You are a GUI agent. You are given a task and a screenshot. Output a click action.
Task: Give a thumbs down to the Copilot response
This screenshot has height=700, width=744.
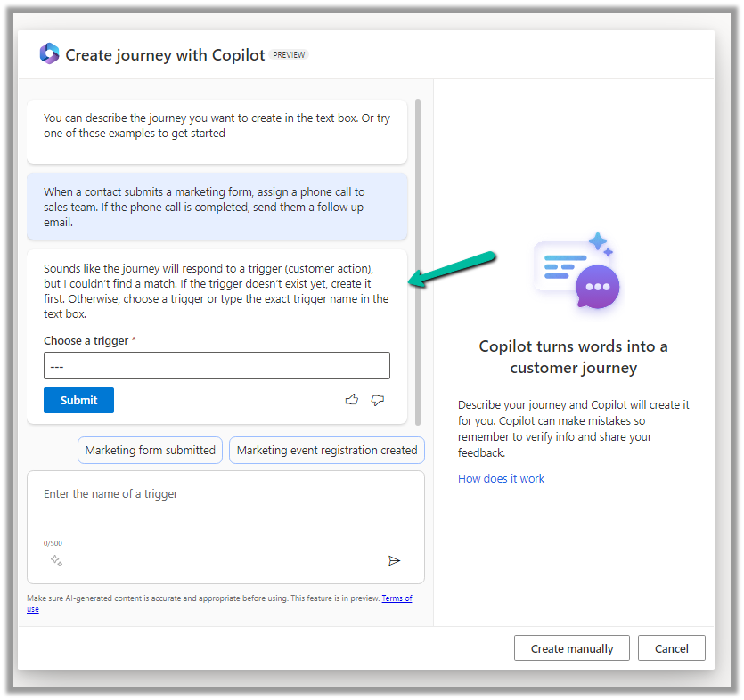pos(377,400)
